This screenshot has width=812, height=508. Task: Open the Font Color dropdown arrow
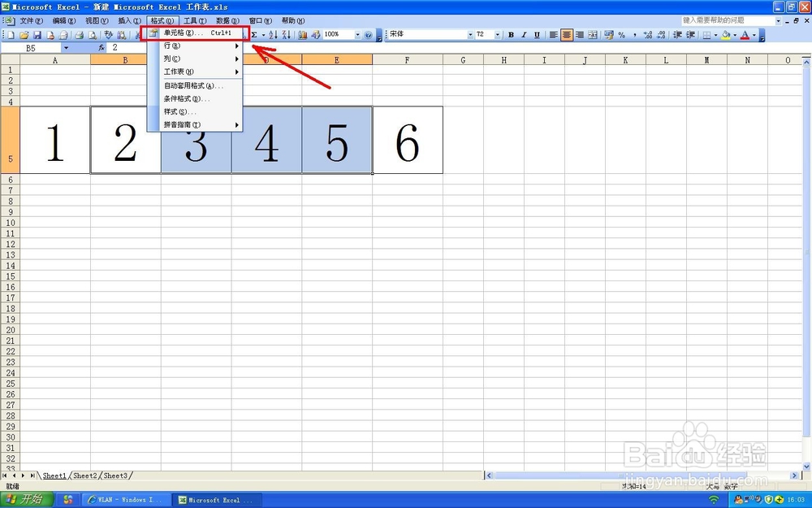754,35
